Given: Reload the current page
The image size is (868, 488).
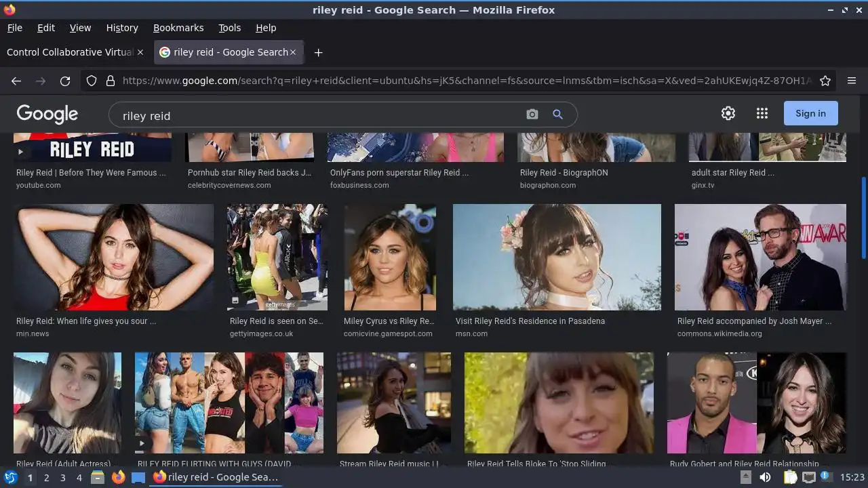Looking at the screenshot, I should [65, 81].
